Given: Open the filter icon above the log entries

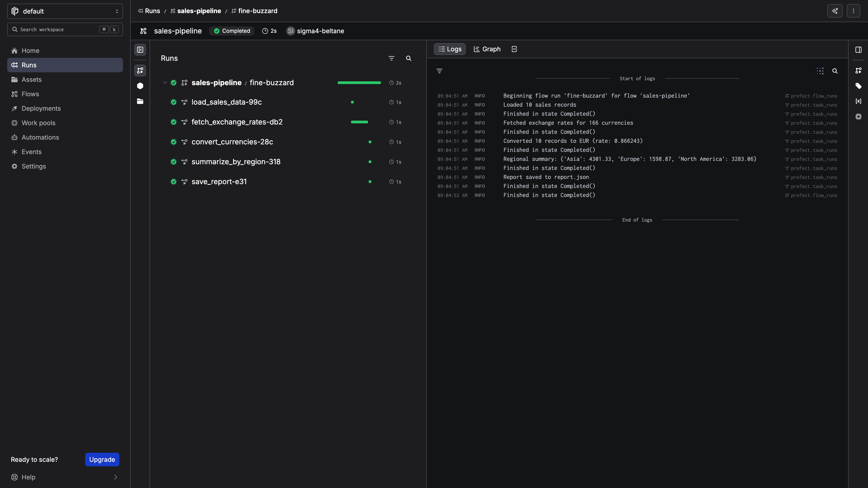Looking at the screenshot, I should tap(439, 71).
